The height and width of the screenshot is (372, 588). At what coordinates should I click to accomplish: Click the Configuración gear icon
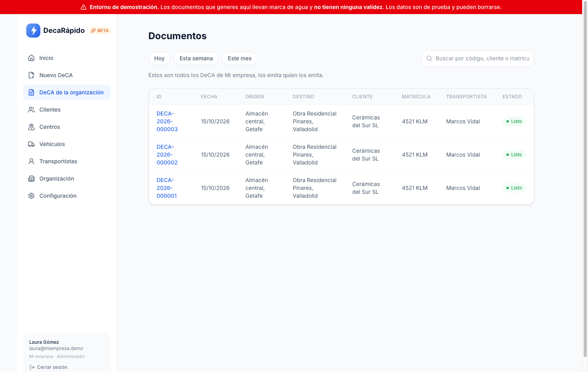click(x=31, y=196)
